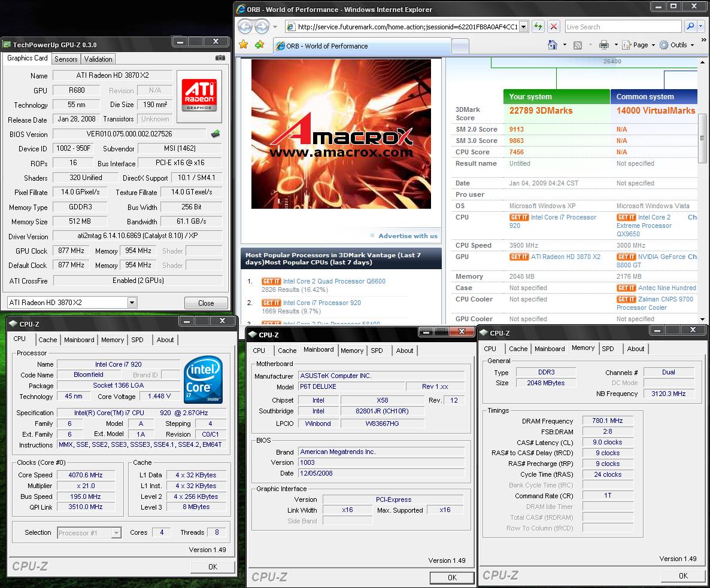Image resolution: width=710 pixels, height=588 pixels.
Task: Click the IE page vertical scrollbar thumb
Action: point(702,138)
